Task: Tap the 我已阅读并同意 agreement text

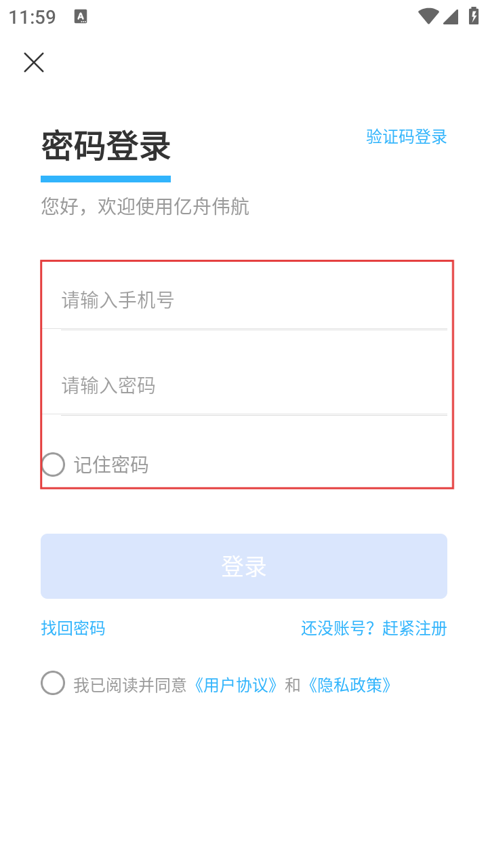Action: 130,685
